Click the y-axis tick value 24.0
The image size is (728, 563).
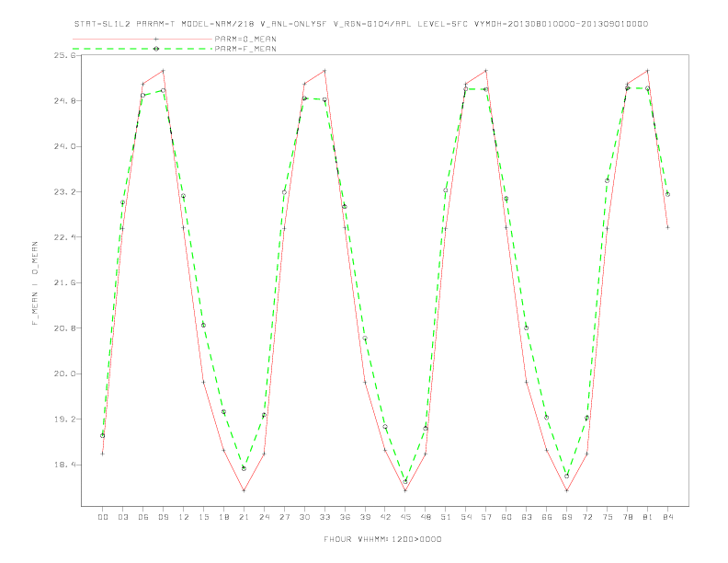pyautogui.click(x=65, y=146)
